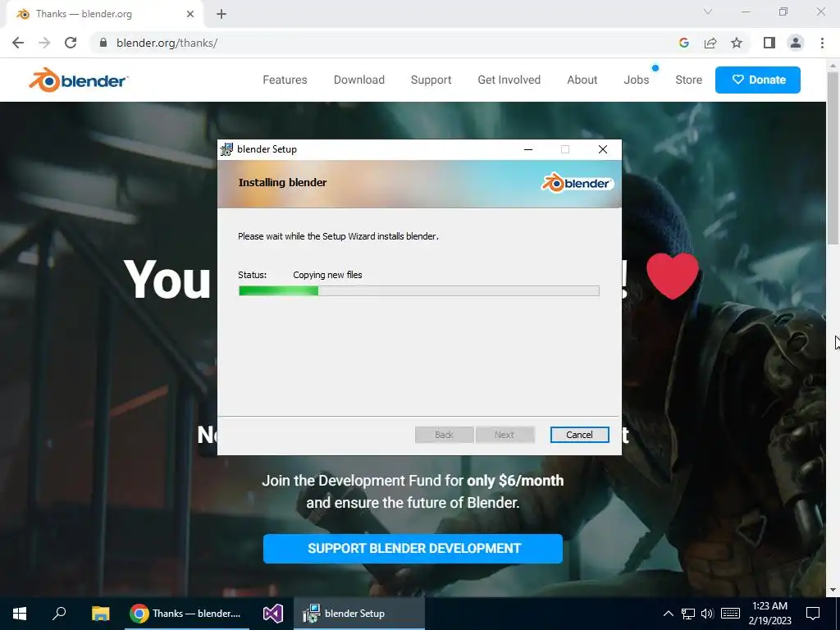Minimize the blender Setup window

[528, 149]
